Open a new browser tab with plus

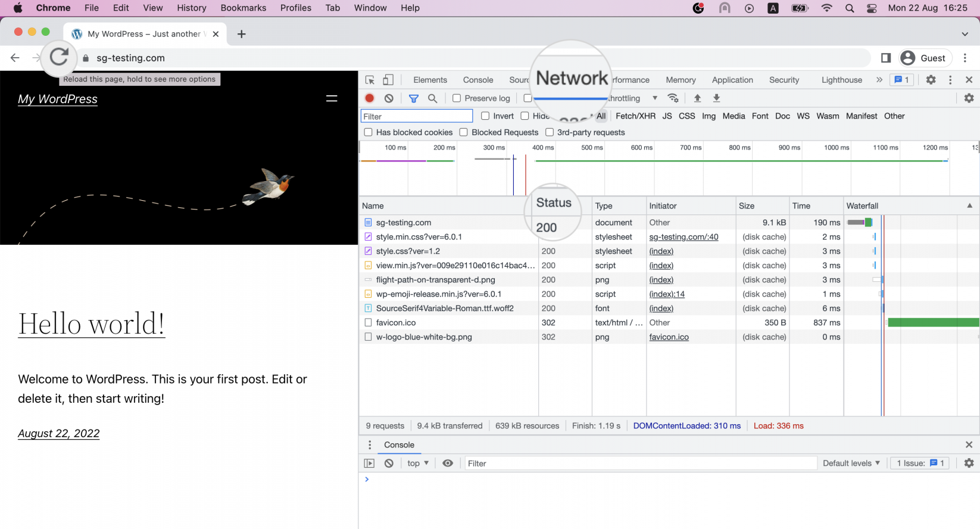click(241, 34)
